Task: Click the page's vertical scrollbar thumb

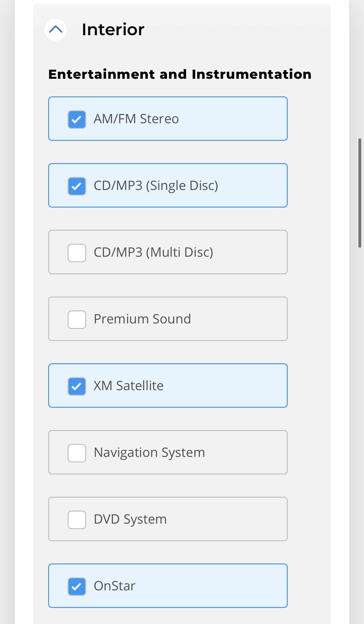Action: pyautogui.click(x=360, y=193)
